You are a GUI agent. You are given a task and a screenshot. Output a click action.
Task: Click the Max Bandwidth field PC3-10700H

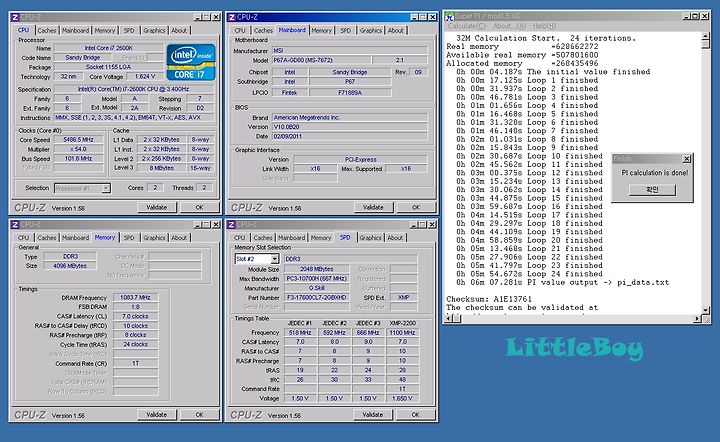point(316,279)
